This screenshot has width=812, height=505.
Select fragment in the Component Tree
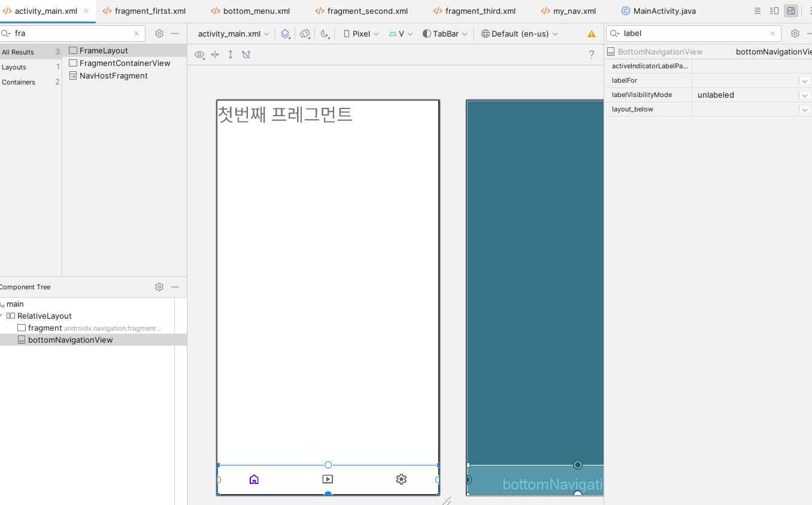[x=45, y=328]
